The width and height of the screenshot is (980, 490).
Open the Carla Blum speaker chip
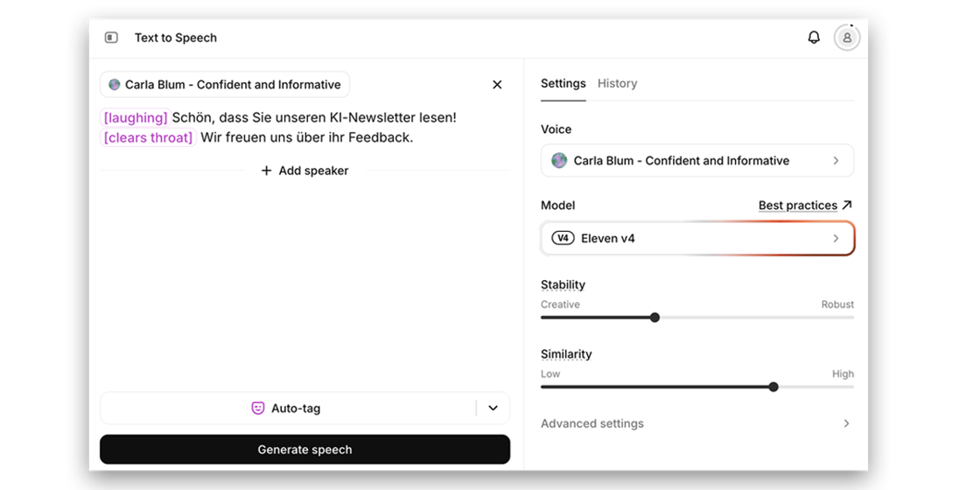click(225, 84)
